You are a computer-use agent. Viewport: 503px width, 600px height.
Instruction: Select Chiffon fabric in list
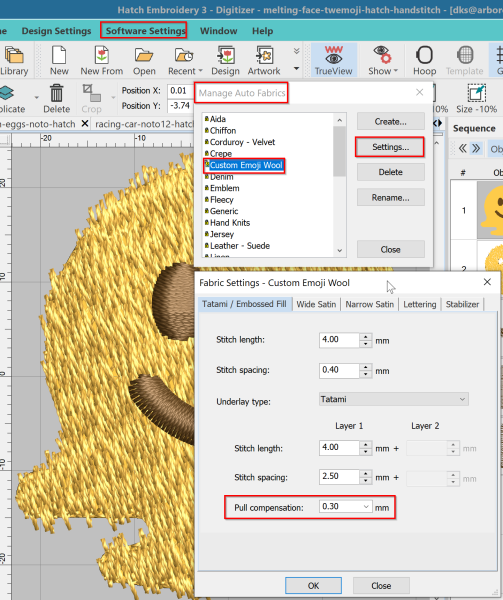(223, 130)
